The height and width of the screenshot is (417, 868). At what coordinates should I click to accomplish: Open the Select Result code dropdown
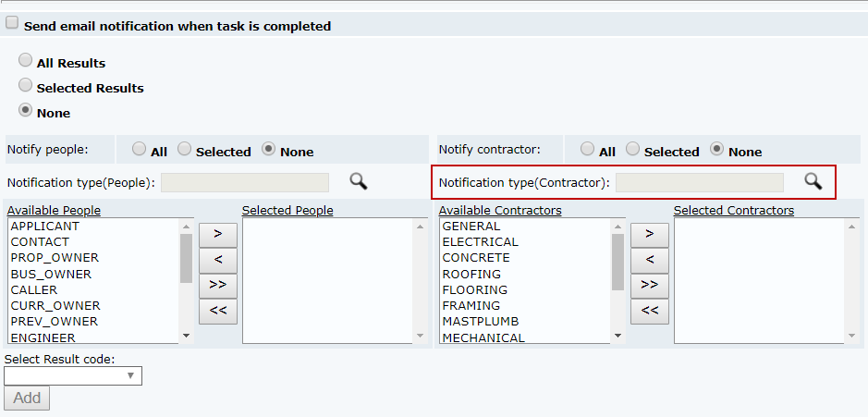(x=73, y=375)
